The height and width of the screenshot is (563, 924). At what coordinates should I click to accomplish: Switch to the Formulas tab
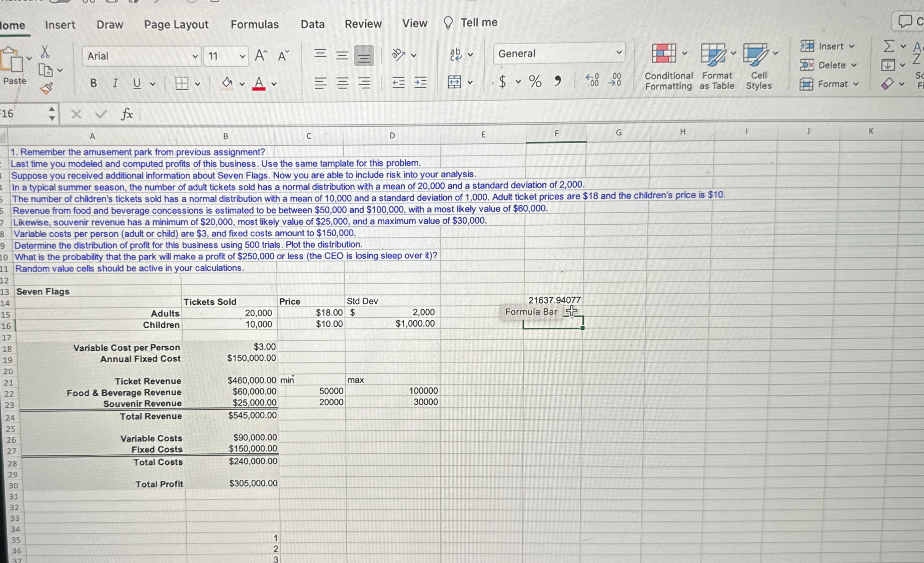pyautogui.click(x=255, y=24)
